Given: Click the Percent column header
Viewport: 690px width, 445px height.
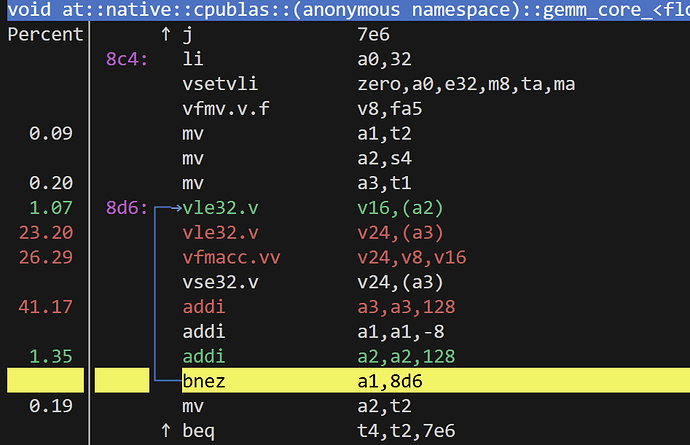Looking at the screenshot, I should [x=45, y=35].
